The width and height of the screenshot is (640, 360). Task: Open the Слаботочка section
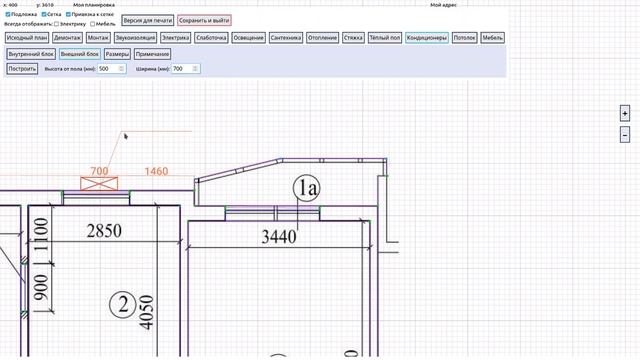(211, 38)
